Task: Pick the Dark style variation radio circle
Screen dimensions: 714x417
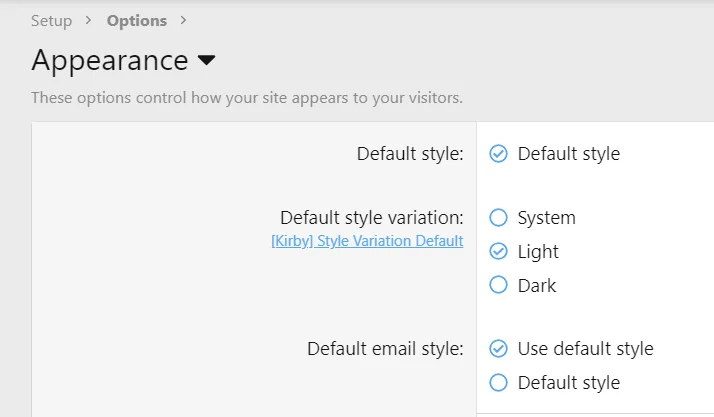Action: [499, 285]
